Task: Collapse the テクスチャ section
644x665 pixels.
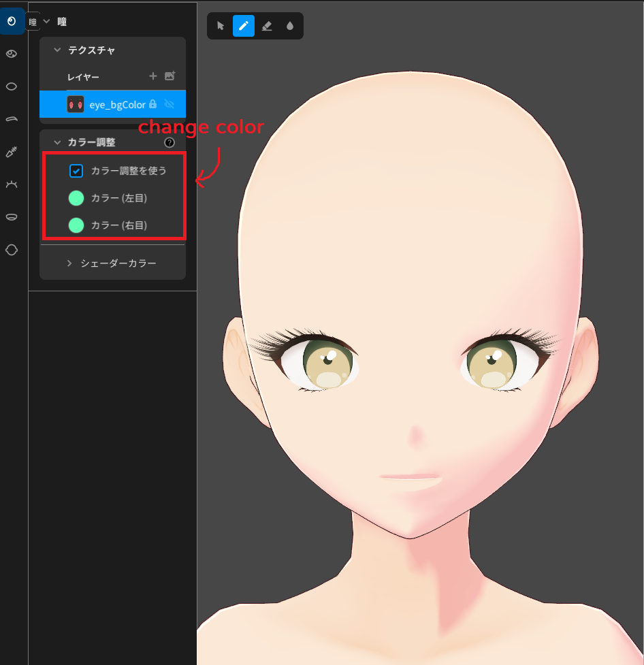Action: point(57,50)
